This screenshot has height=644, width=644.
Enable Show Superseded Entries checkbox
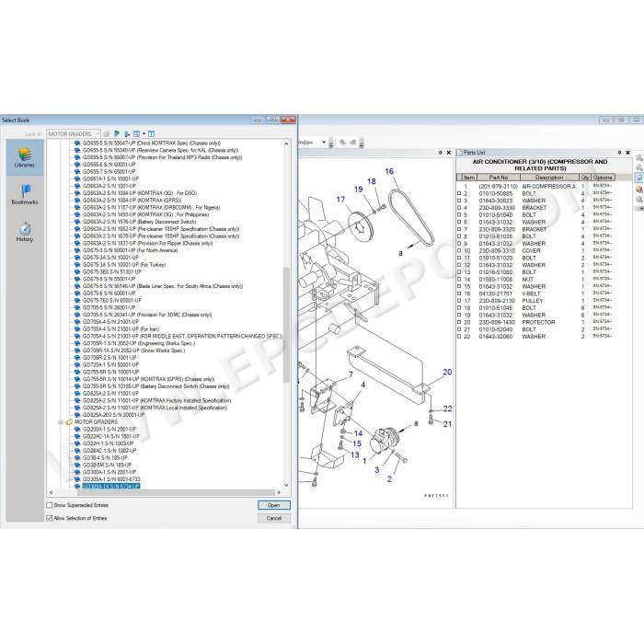pyautogui.click(x=50, y=505)
